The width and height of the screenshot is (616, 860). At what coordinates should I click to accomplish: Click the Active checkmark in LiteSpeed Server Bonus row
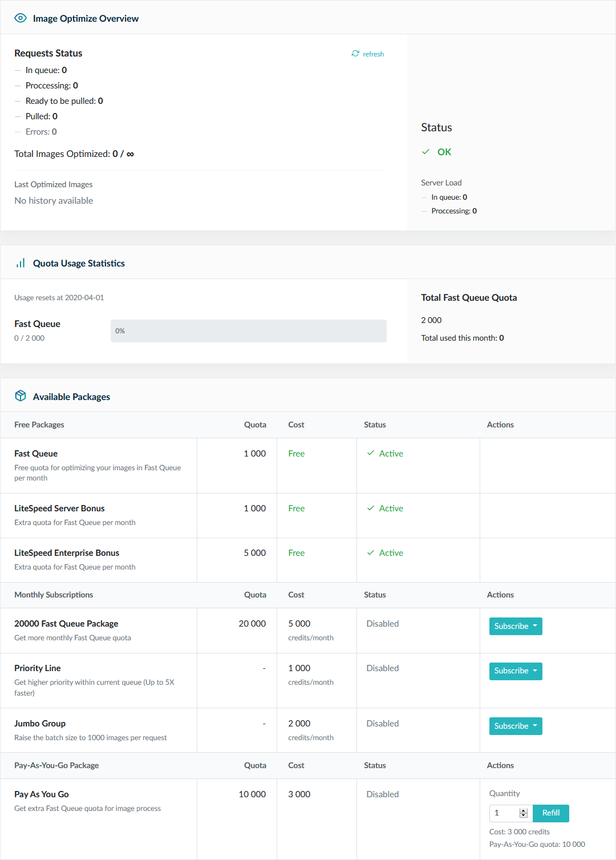pyautogui.click(x=371, y=508)
